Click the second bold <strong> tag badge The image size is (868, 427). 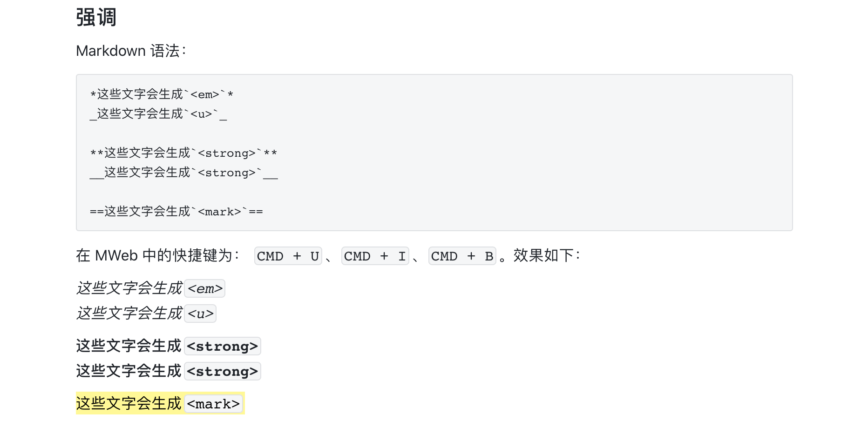click(223, 371)
